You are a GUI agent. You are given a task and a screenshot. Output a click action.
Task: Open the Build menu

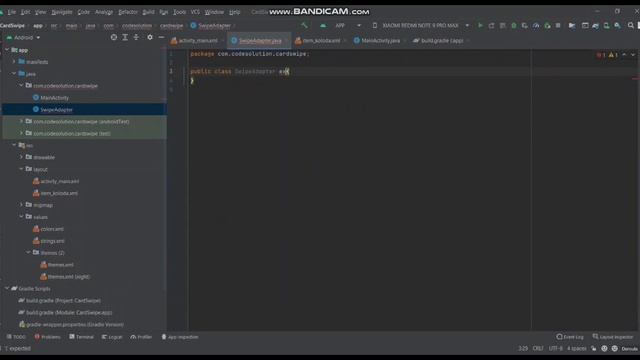pyautogui.click(x=148, y=12)
